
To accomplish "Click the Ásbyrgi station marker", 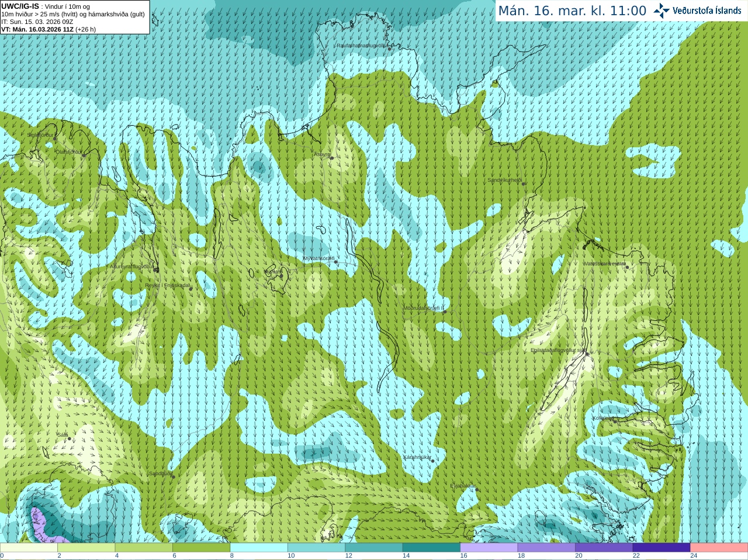I will tap(331, 158).
